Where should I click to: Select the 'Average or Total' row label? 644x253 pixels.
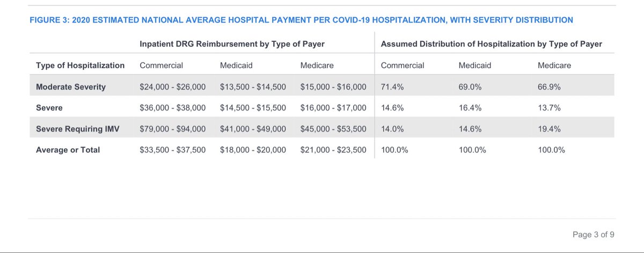pos(68,150)
